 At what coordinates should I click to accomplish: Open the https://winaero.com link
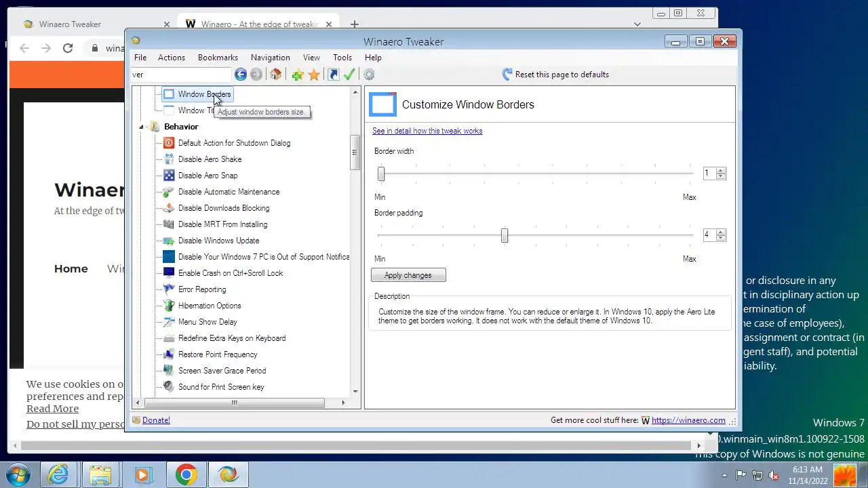[x=688, y=420]
